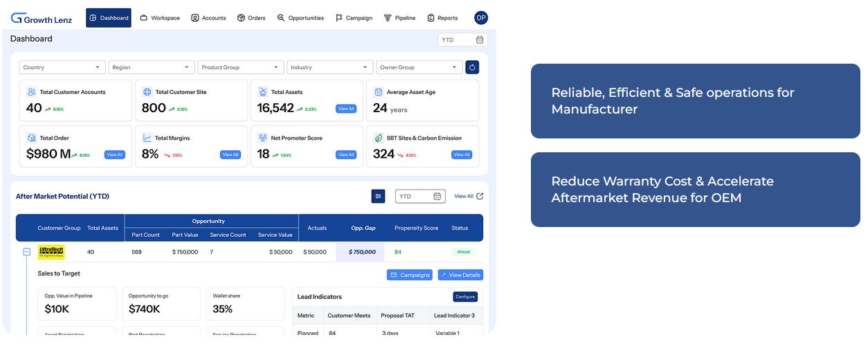Viewport: 868px width, 362px height.
Task: Click the Net Promoter Score icon
Action: 262,138
